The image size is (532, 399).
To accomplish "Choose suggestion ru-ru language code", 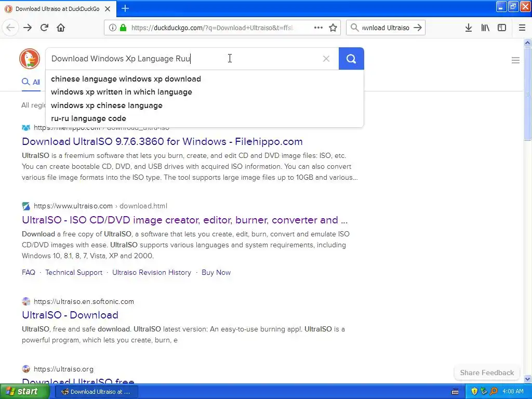I will coord(88,118).
